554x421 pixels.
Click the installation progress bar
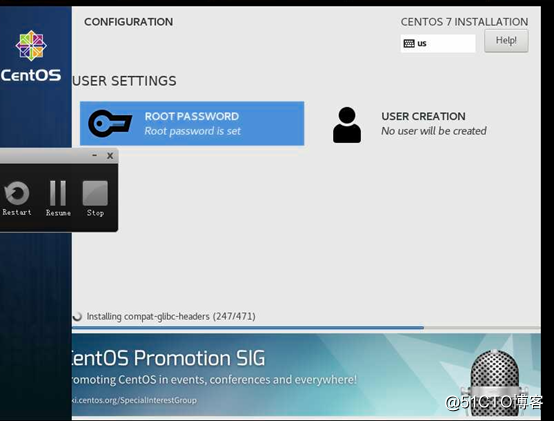pyautogui.click(x=306, y=328)
